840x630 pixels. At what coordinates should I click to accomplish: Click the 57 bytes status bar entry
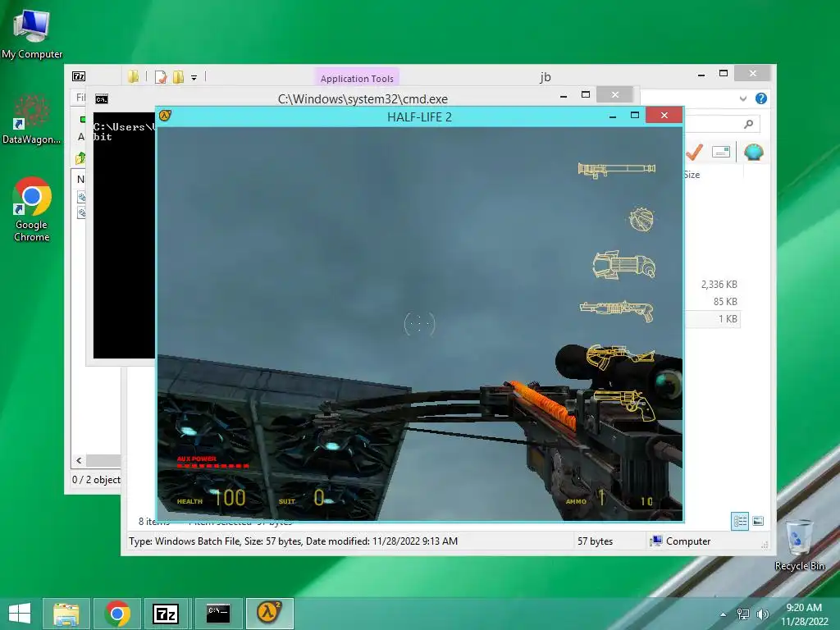click(x=596, y=541)
